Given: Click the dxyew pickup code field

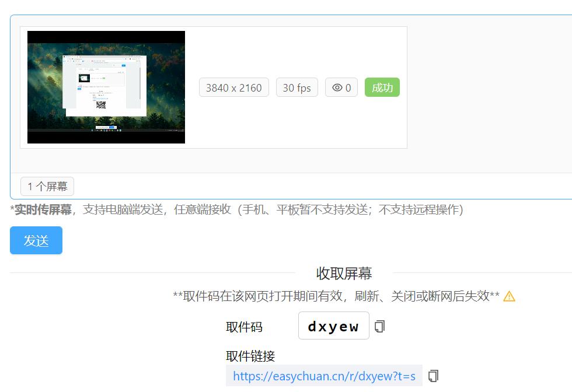Looking at the screenshot, I should (x=333, y=325).
